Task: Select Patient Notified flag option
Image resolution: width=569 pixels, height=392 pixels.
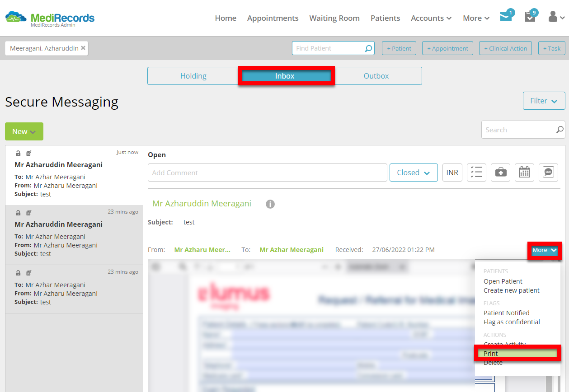Action: [x=506, y=313]
